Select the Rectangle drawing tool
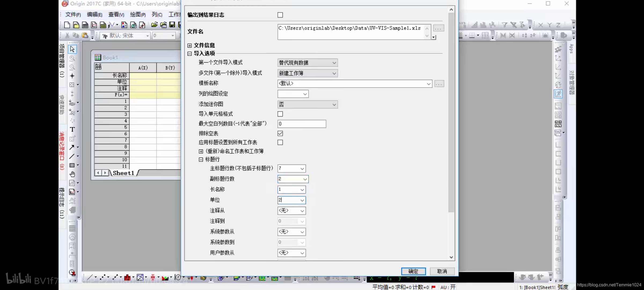 pyautogui.click(x=72, y=165)
